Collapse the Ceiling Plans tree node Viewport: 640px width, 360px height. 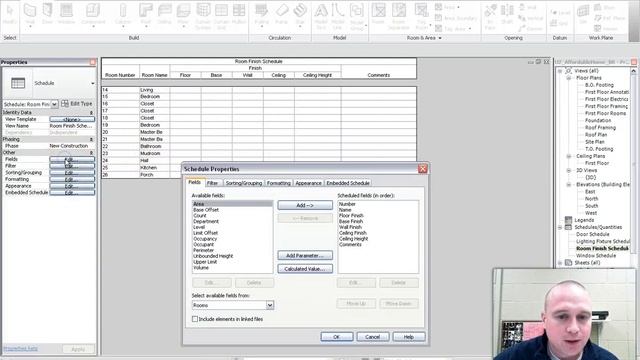[x=569, y=156]
